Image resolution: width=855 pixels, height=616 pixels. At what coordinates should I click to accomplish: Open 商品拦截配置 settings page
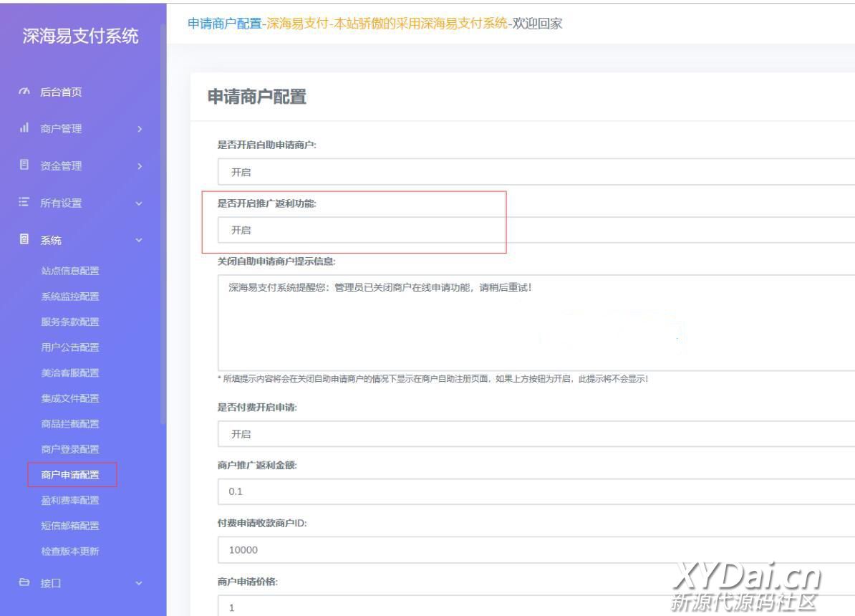pos(70,423)
